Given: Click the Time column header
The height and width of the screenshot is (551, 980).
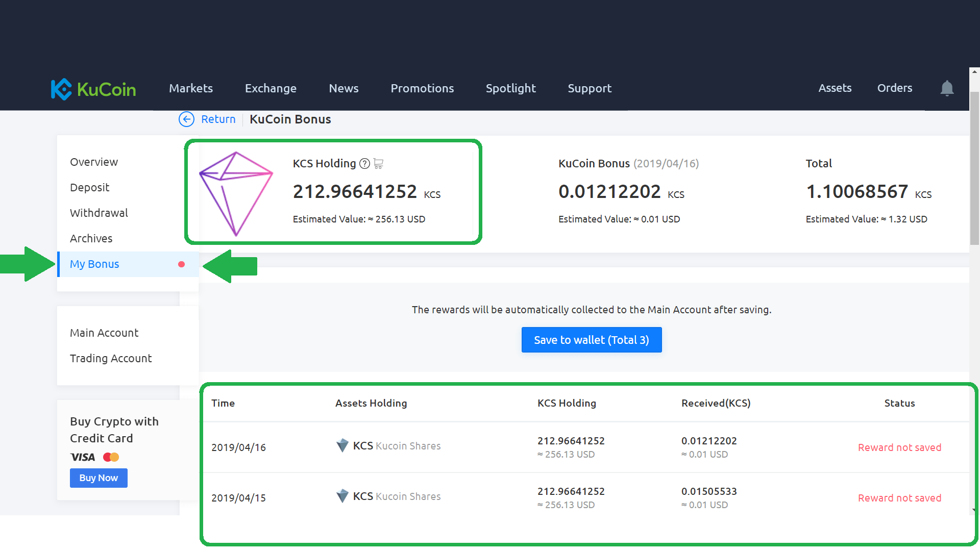Looking at the screenshot, I should click(x=223, y=403).
